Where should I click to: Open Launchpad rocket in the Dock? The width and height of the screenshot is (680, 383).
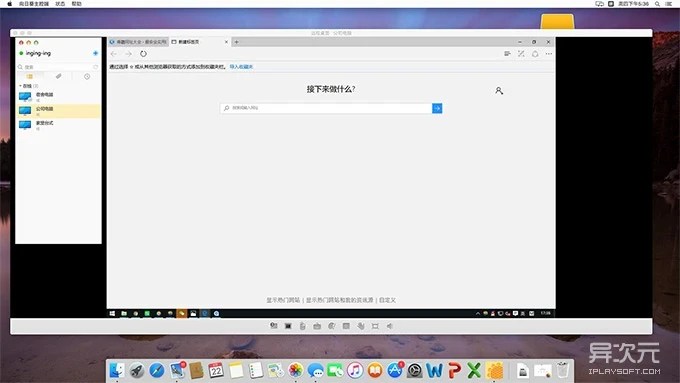[x=137, y=370]
